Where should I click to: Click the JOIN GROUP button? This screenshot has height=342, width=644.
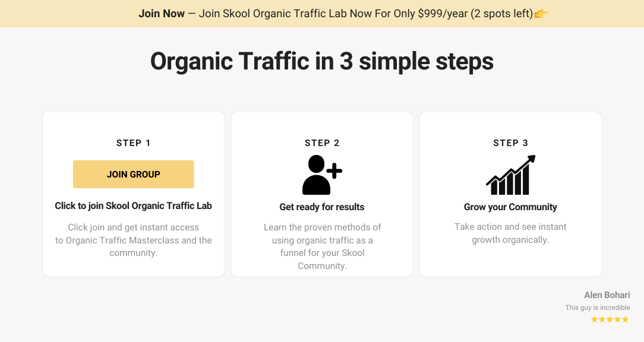pos(134,174)
